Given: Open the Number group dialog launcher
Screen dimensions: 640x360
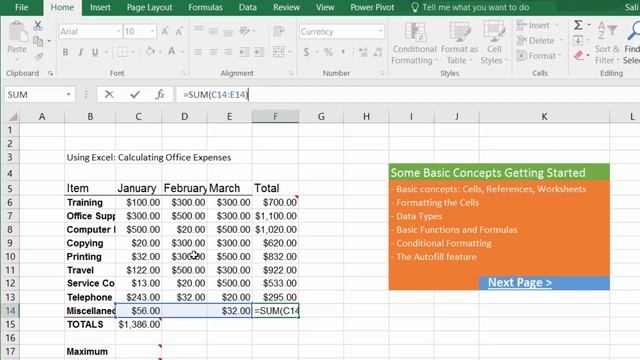Looking at the screenshot, I should 382,73.
